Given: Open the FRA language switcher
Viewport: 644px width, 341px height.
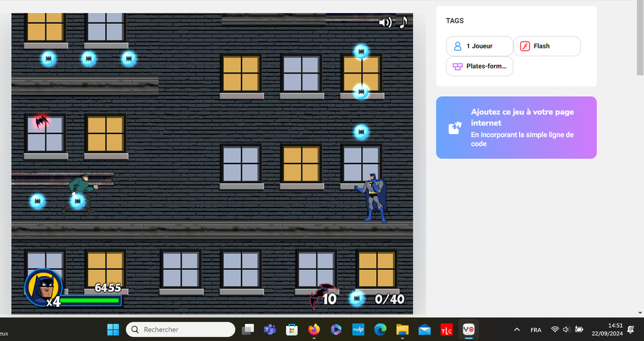Looking at the screenshot, I should (x=536, y=330).
